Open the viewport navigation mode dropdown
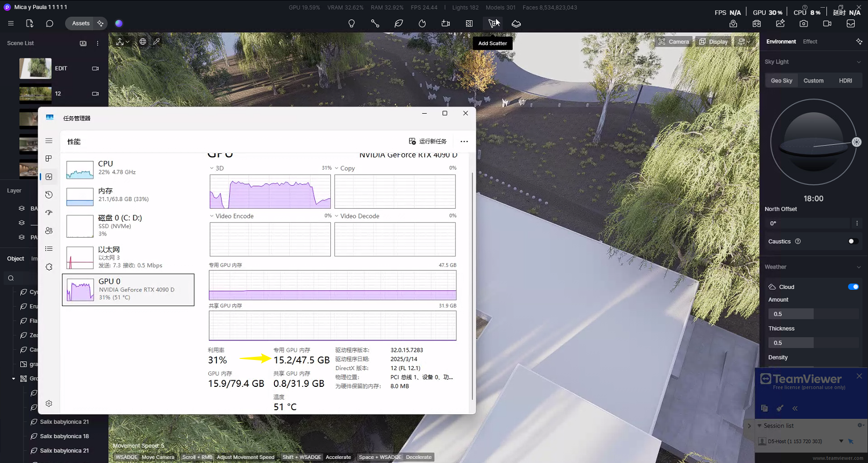The width and height of the screenshot is (868, 463). [122, 42]
